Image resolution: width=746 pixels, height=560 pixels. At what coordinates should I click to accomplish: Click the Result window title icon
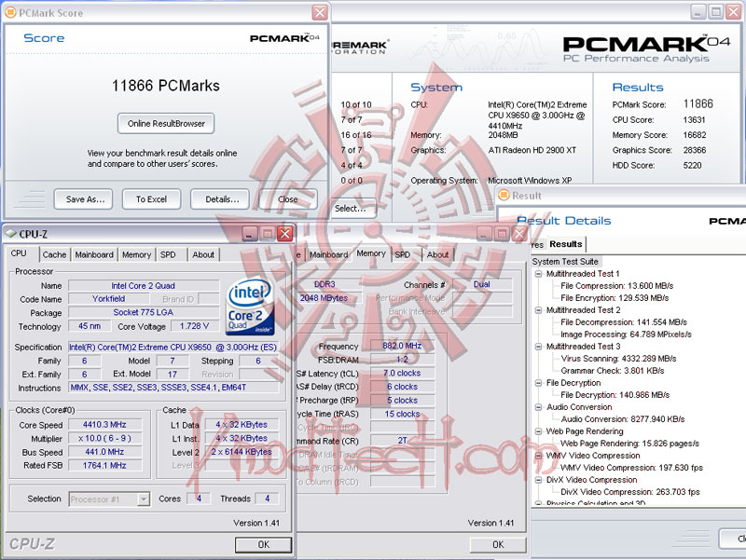point(504,196)
